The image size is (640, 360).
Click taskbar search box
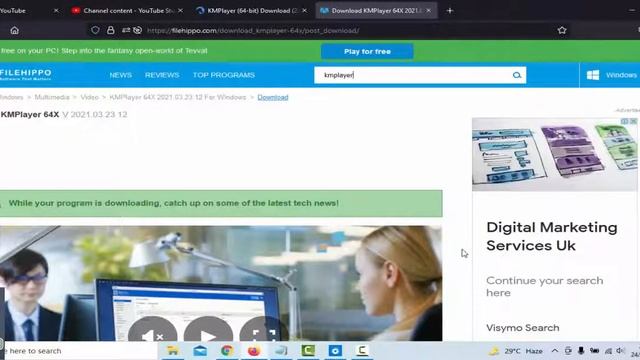click(80, 351)
